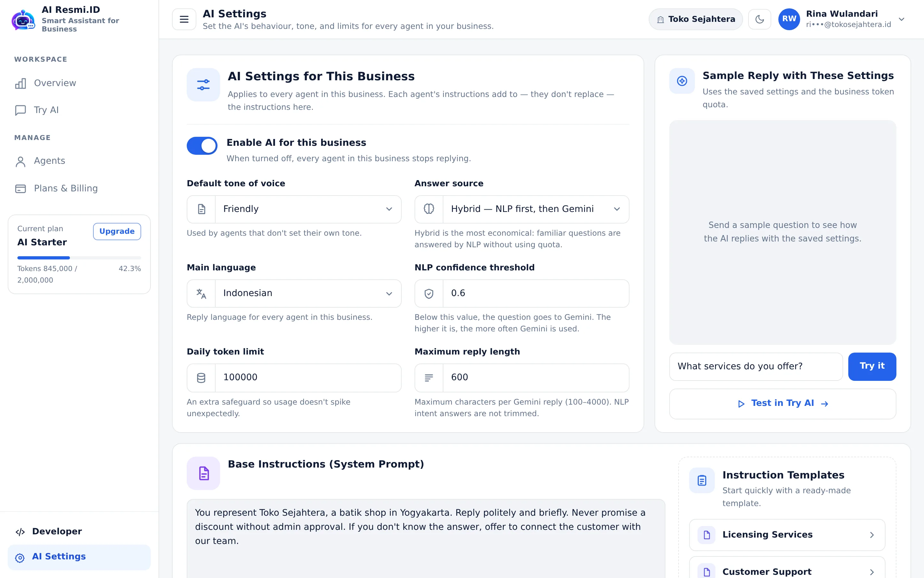Toggle dark mode moon icon
924x578 pixels.
(x=759, y=19)
